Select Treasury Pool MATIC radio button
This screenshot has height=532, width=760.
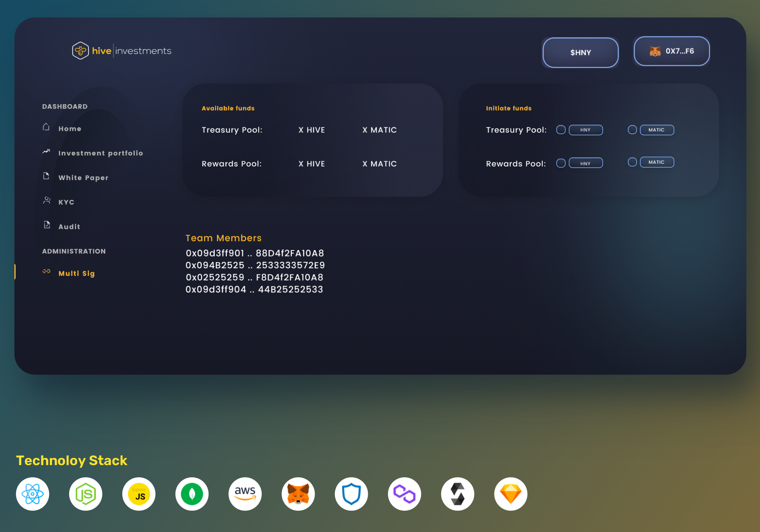[x=632, y=130]
